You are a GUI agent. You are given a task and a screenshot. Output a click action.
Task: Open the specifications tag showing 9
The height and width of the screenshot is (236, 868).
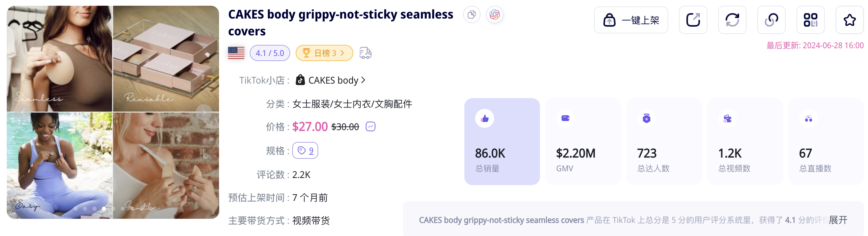pos(305,151)
